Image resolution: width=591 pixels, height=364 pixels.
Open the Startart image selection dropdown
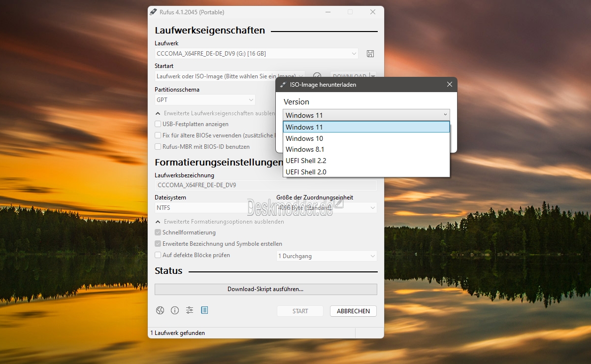click(x=230, y=76)
